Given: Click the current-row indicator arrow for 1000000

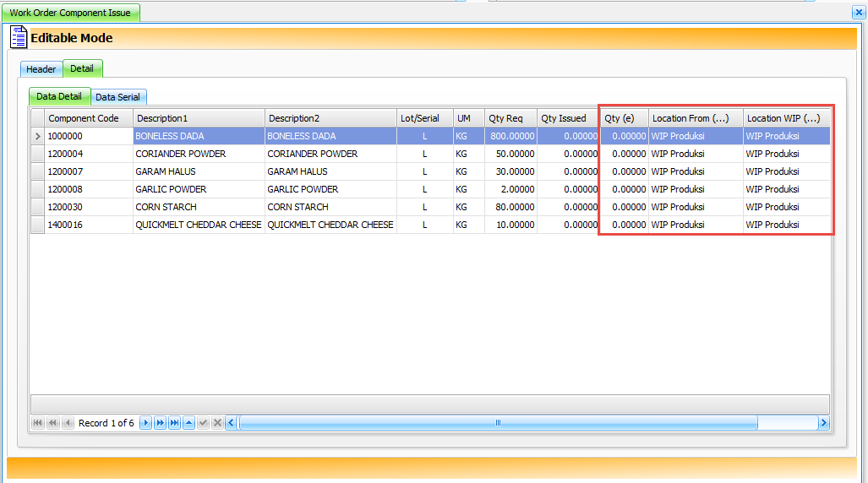Looking at the screenshot, I should [38, 136].
